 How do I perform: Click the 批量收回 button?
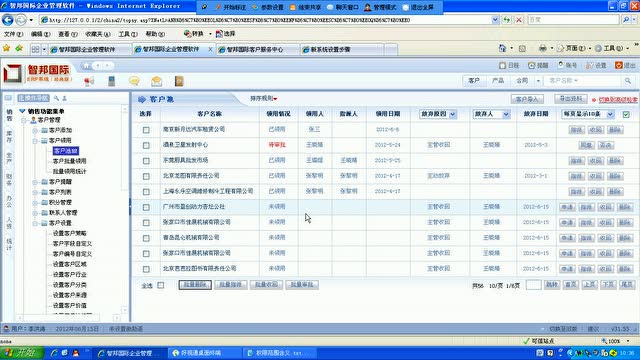266,284
